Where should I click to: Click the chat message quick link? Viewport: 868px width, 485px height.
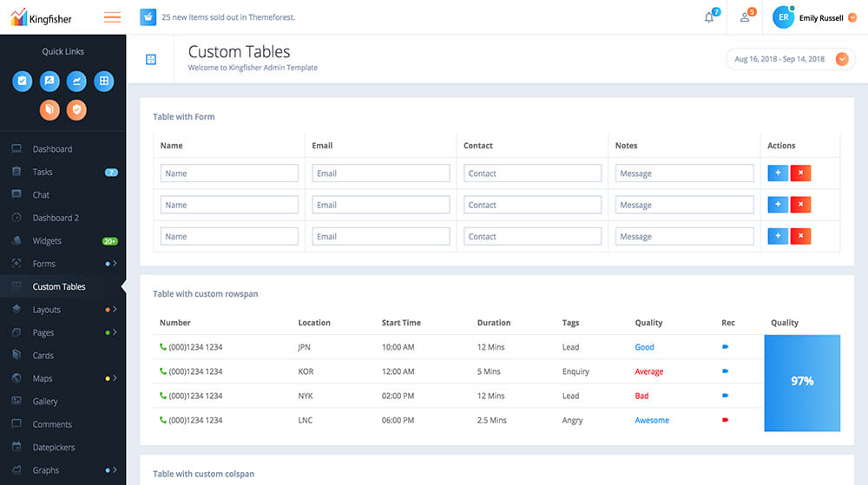(49, 82)
